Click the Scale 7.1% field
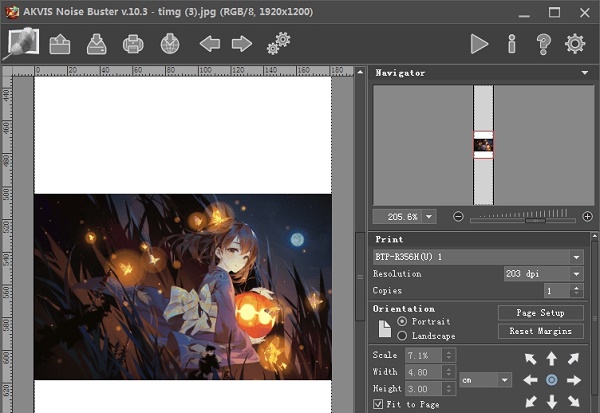 424,355
